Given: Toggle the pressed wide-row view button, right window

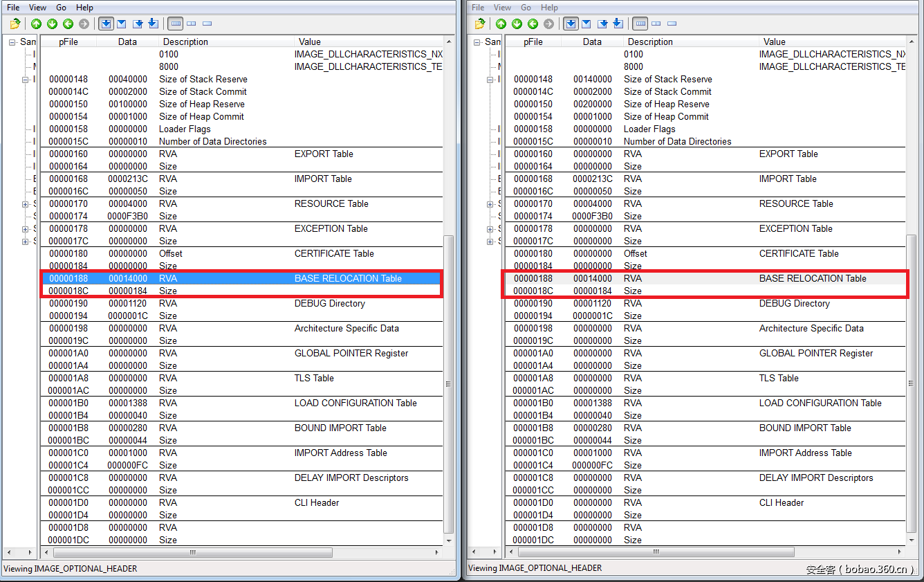Looking at the screenshot, I should pos(640,24).
